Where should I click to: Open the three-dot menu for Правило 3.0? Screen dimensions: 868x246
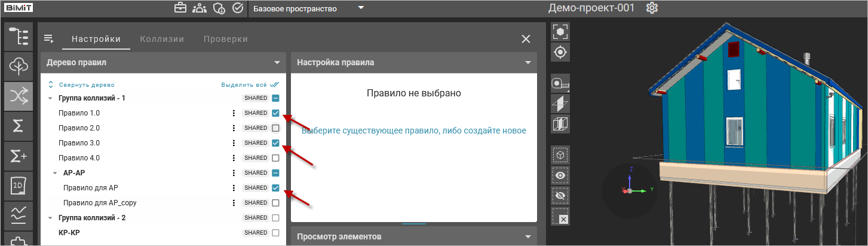click(x=234, y=143)
